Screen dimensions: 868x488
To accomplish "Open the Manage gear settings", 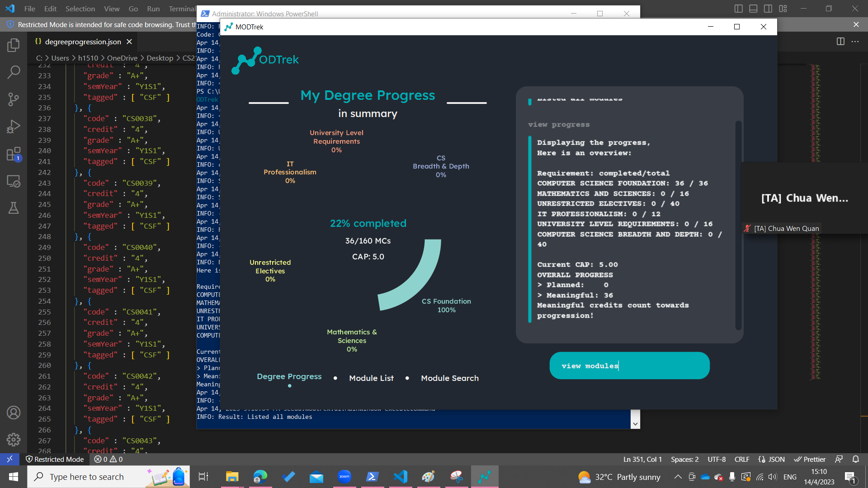I will pos(14,439).
